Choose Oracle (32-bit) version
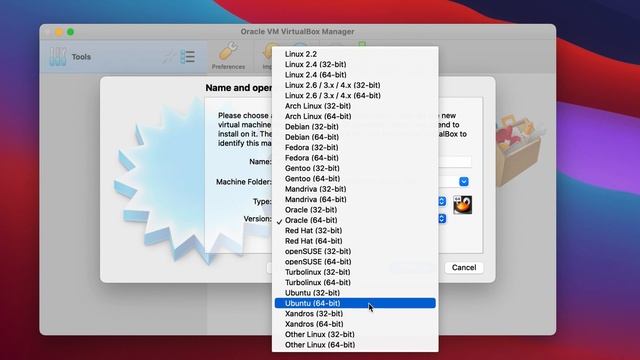 (355, 210)
